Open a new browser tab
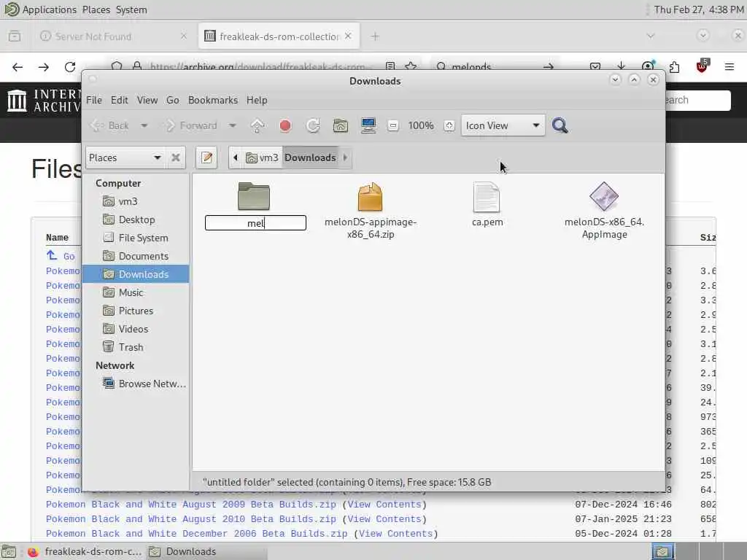Screen dimensions: 747x560 tap(375, 36)
